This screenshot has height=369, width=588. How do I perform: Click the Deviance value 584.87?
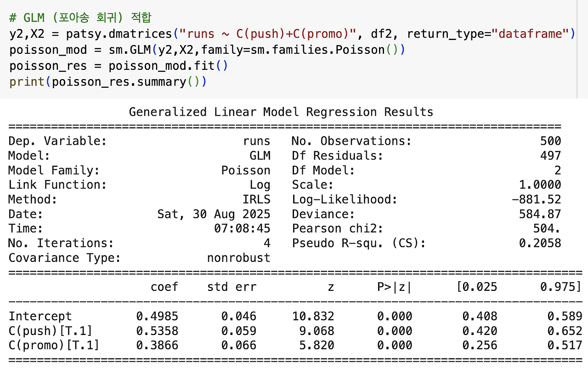(x=540, y=214)
